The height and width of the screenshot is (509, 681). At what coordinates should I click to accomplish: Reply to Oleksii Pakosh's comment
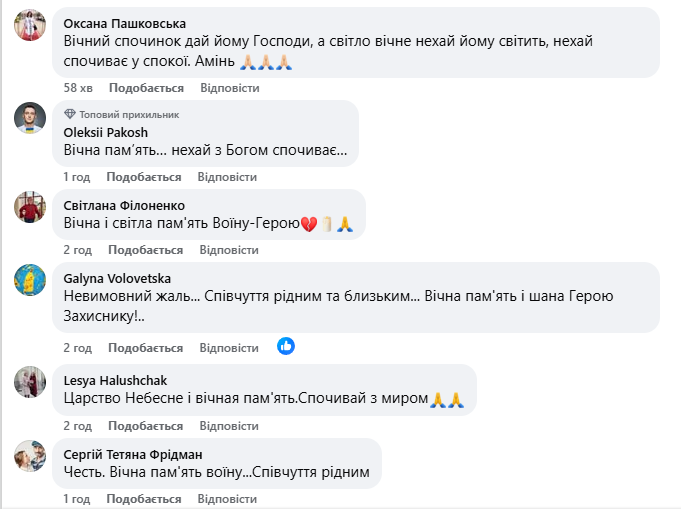227,177
